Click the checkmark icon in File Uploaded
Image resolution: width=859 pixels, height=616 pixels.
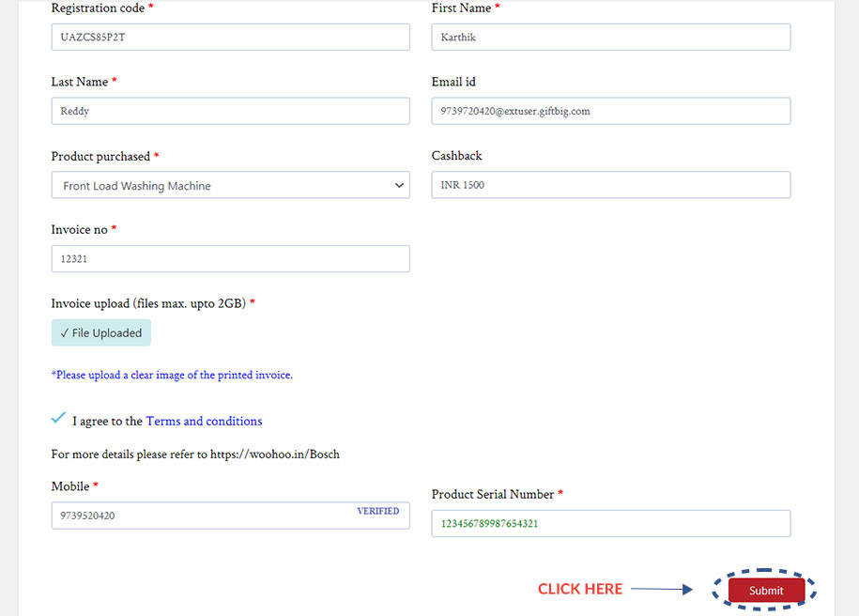point(65,332)
